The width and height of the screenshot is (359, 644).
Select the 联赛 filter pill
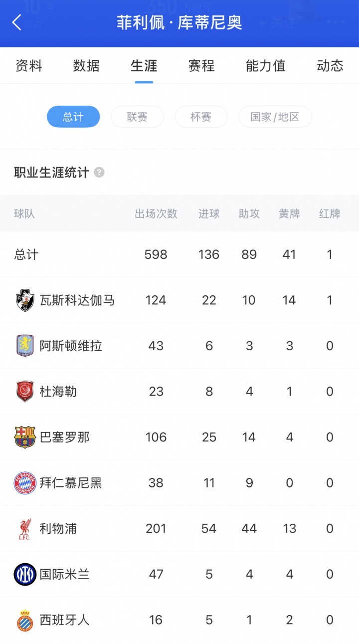(137, 117)
